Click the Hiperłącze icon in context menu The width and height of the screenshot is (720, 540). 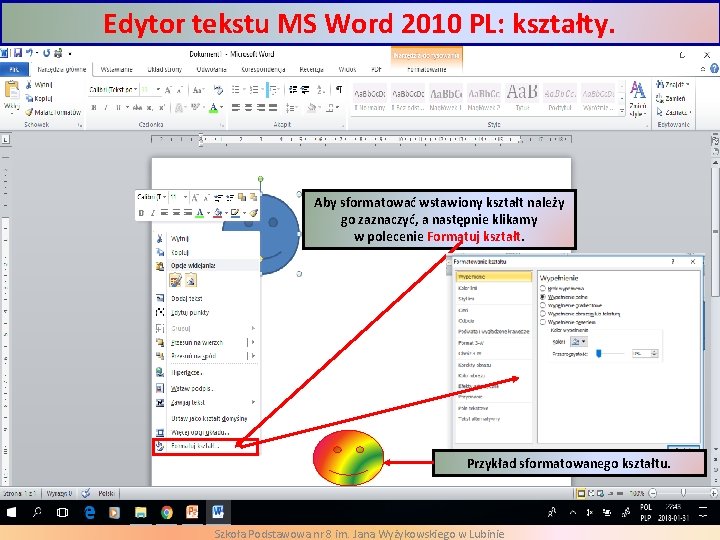coord(160,372)
